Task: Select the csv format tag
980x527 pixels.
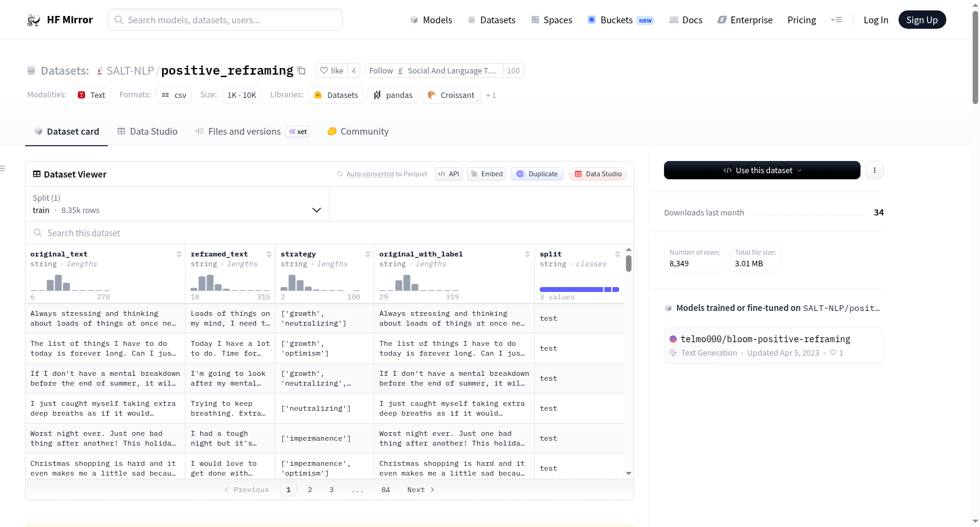Action: click(x=174, y=95)
